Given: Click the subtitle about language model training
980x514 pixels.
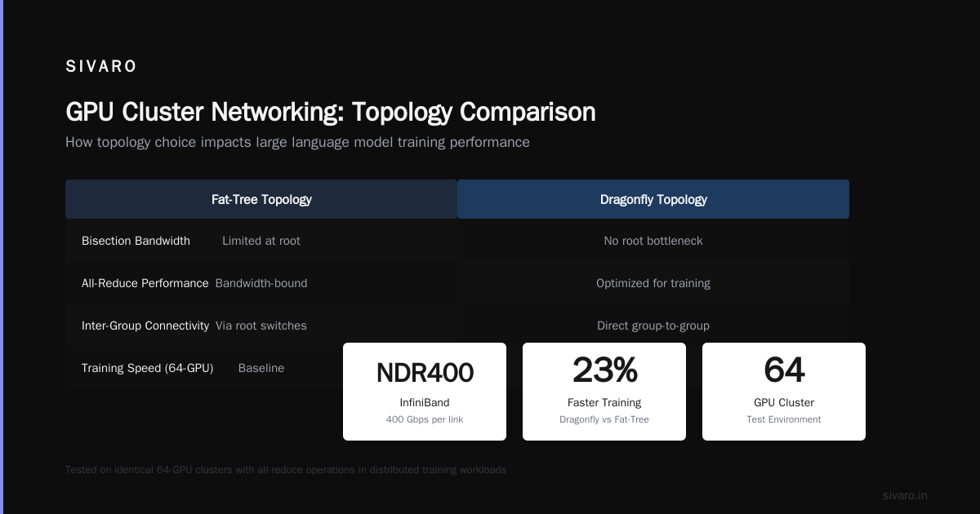Looking at the screenshot, I should [x=297, y=143].
